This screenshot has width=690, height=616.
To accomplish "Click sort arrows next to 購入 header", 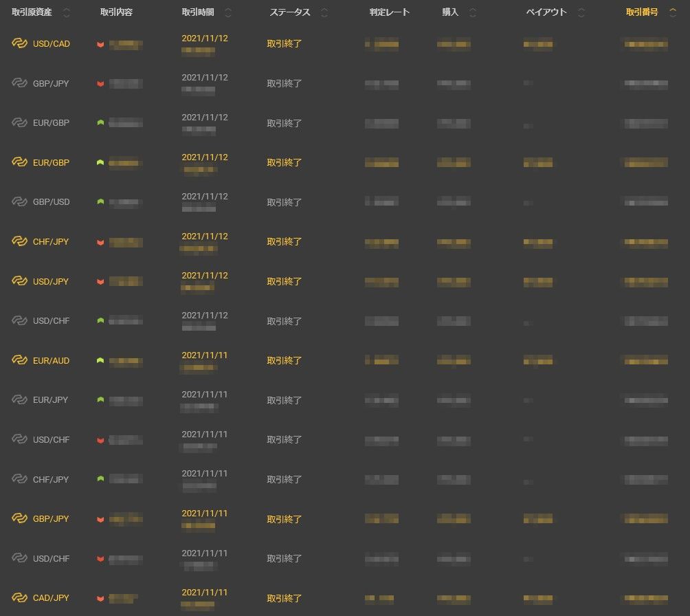I will 473,12.
